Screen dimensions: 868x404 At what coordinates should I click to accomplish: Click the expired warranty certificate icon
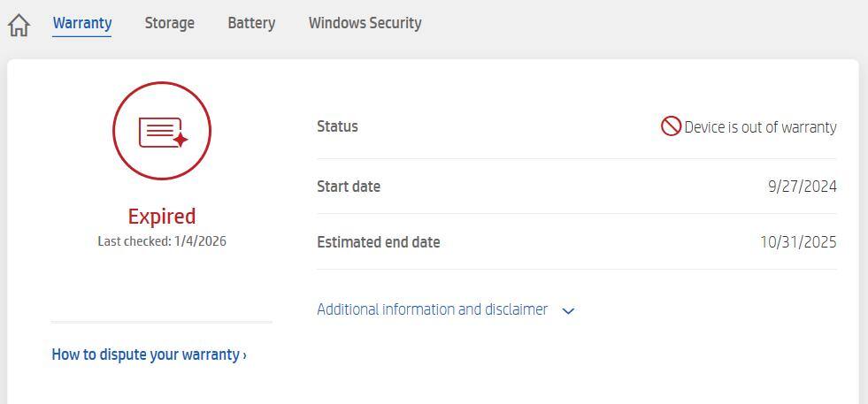162,132
